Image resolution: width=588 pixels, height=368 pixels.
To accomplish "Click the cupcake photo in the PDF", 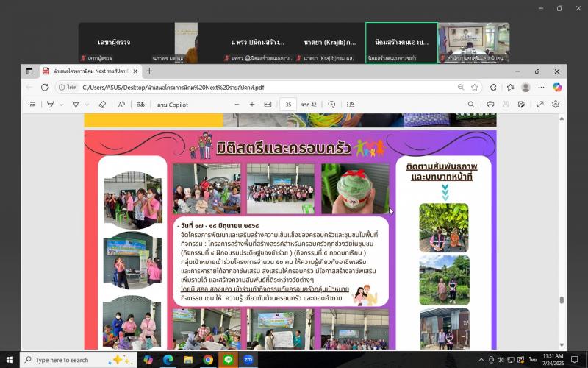I will click(x=355, y=188).
